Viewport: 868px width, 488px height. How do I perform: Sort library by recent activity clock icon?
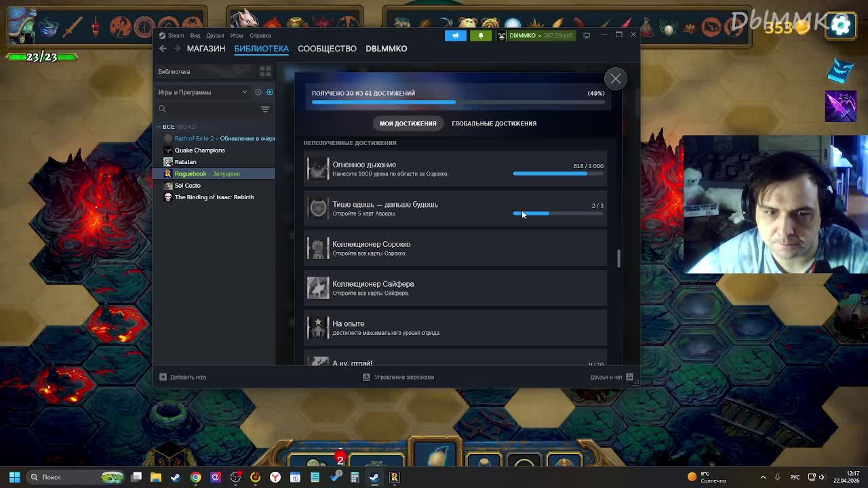(258, 92)
